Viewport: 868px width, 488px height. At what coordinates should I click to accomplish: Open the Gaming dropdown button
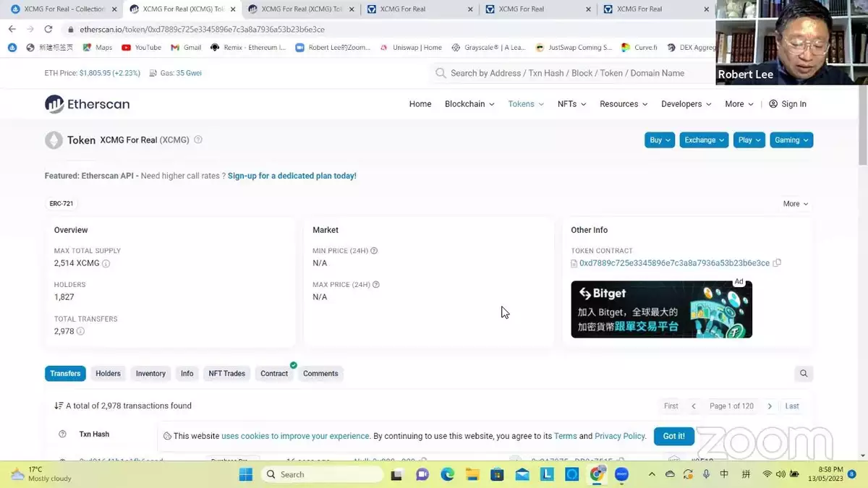791,140
